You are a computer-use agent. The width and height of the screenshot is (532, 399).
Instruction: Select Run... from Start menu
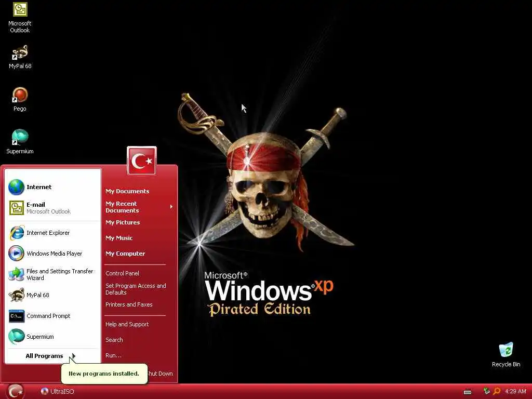click(113, 355)
